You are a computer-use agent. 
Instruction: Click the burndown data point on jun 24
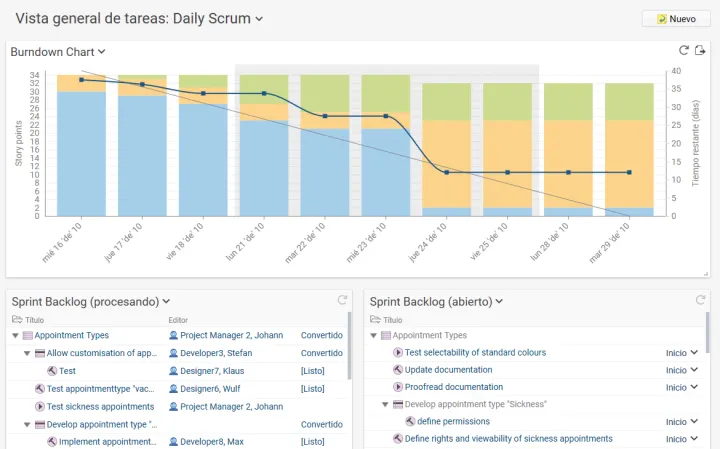(446, 172)
